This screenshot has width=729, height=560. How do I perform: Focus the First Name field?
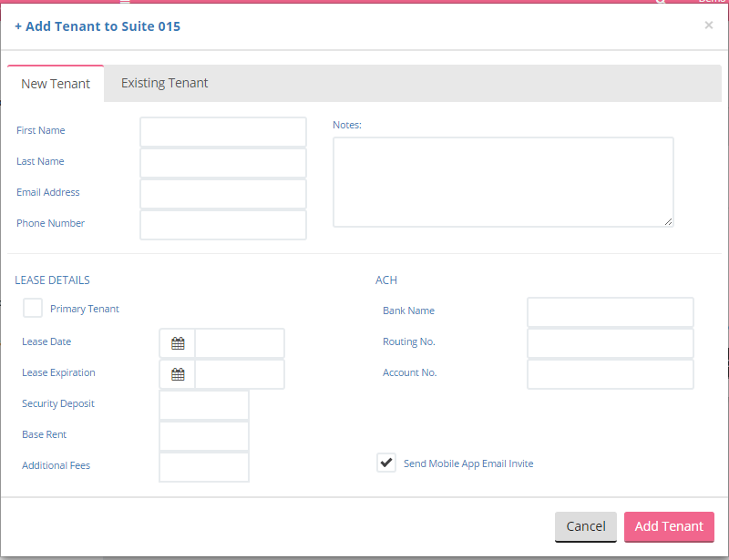223,132
